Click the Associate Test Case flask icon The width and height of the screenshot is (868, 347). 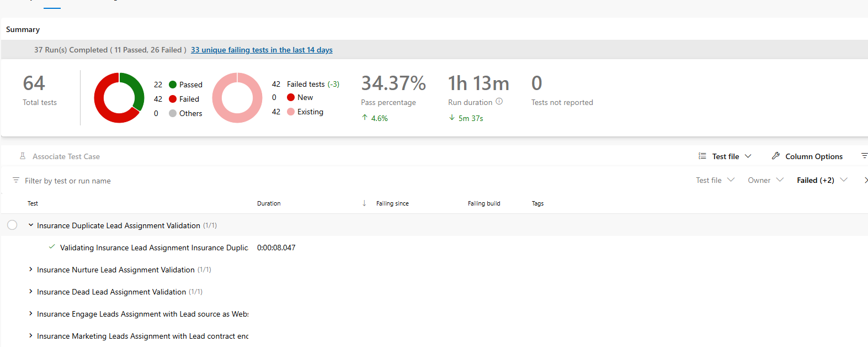click(x=23, y=156)
